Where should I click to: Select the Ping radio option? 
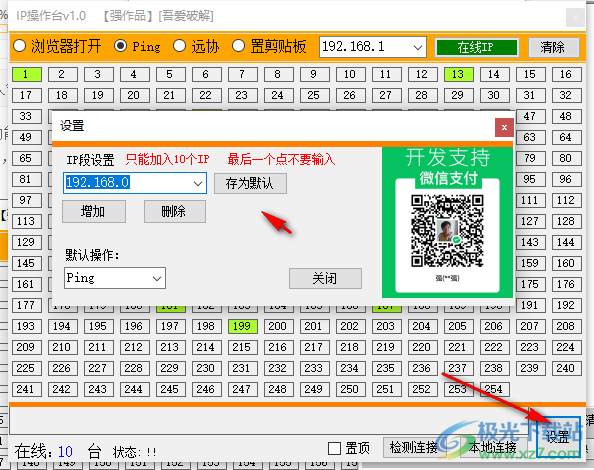(137, 46)
